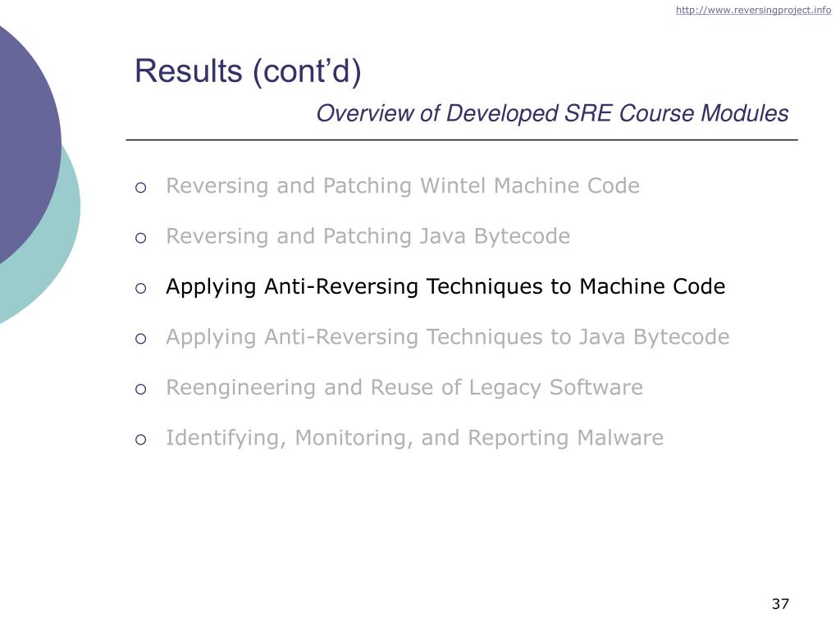
Task: Click the slide number 37
Action: coord(781,604)
